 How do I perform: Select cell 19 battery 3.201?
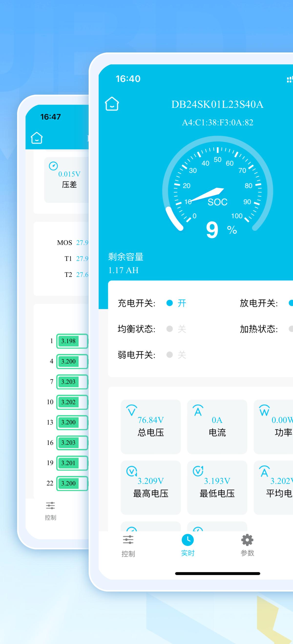pos(72,463)
